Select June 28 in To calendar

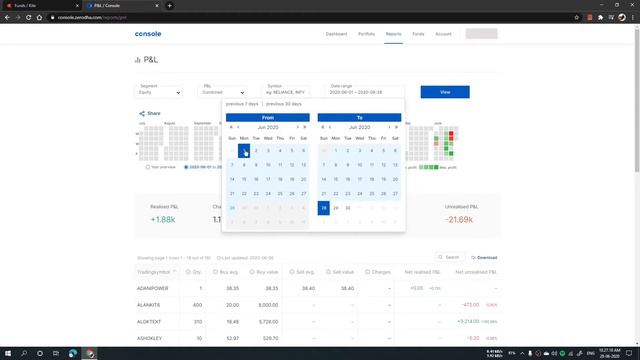[324, 208]
